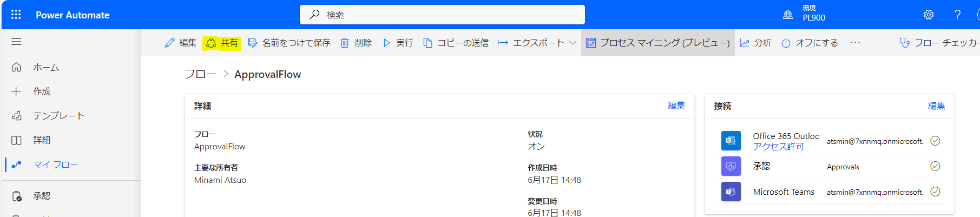Image resolution: width=980 pixels, height=217 pixels.
Task: Open the environment picker PL900
Action: tap(804, 13)
